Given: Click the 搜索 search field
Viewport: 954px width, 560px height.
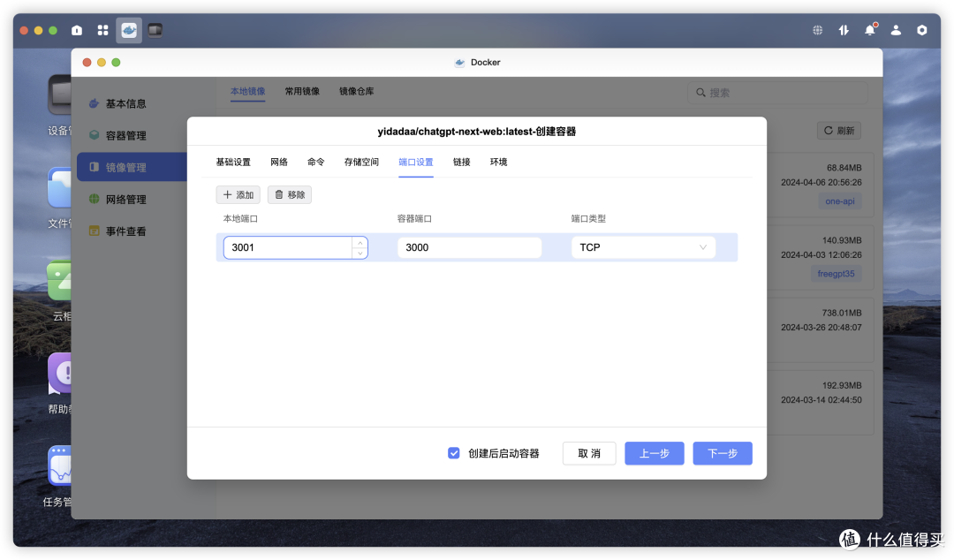Looking at the screenshot, I should (777, 93).
